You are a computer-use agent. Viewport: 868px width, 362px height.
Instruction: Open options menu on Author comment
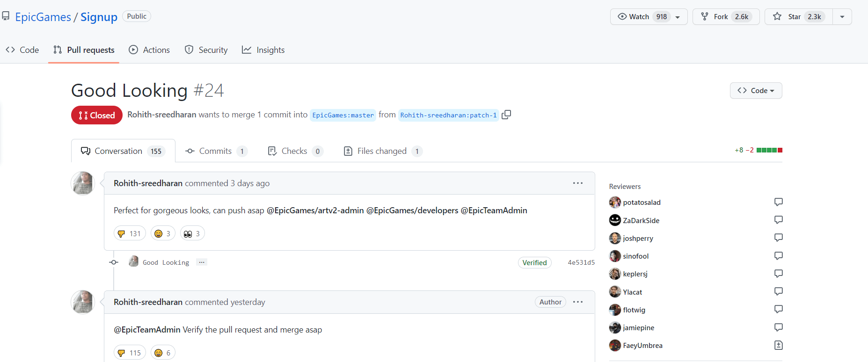point(577,302)
